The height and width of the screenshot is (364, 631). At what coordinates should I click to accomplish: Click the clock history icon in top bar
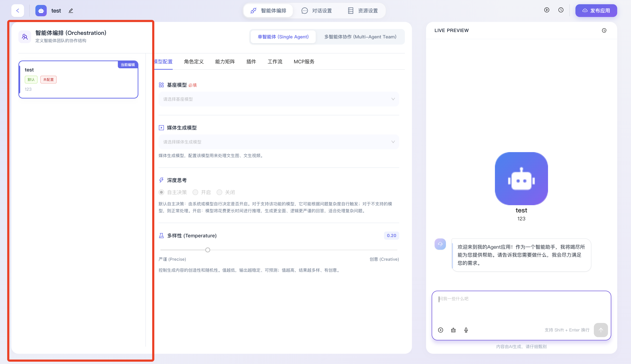(561, 10)
